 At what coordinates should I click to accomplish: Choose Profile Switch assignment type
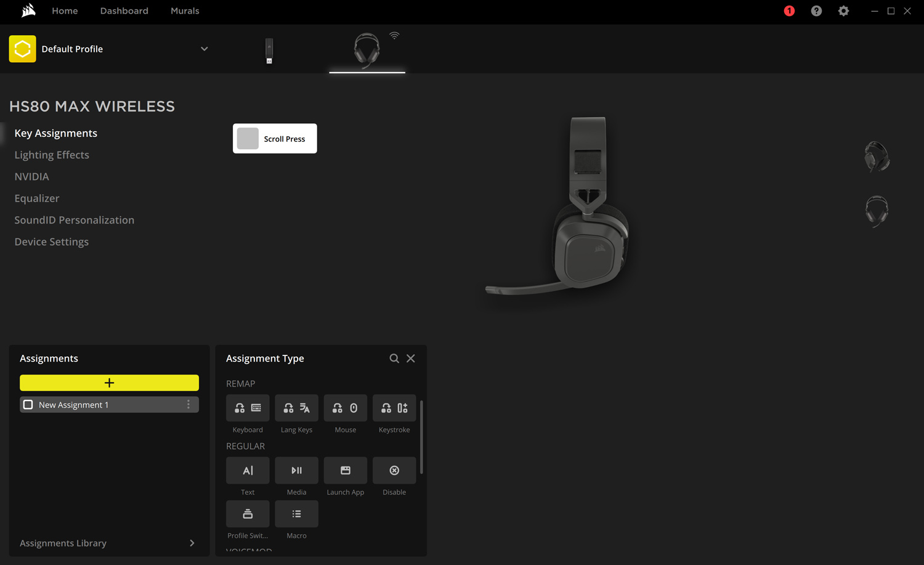pyautogui.click(x=248, y=514)
